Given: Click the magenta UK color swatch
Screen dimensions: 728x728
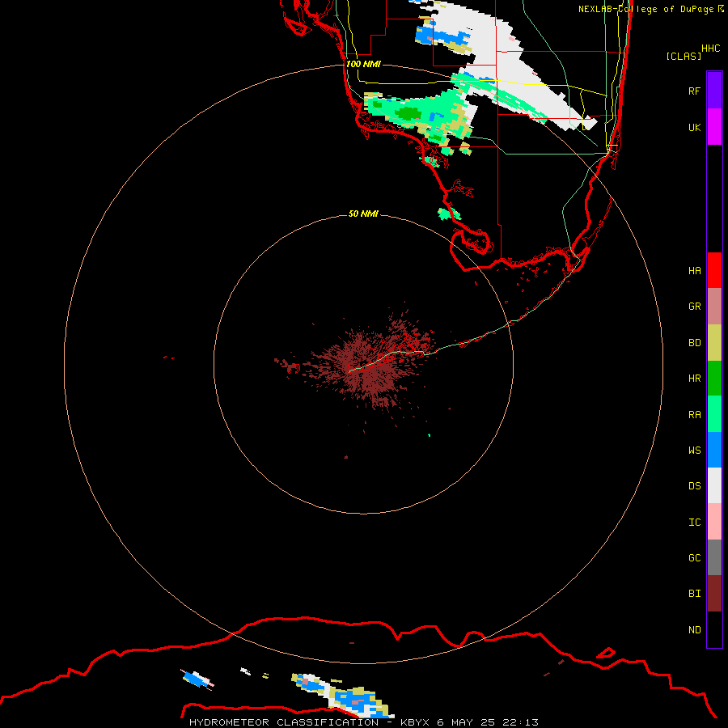Looking at the screenshot, I should coord(714,127).
